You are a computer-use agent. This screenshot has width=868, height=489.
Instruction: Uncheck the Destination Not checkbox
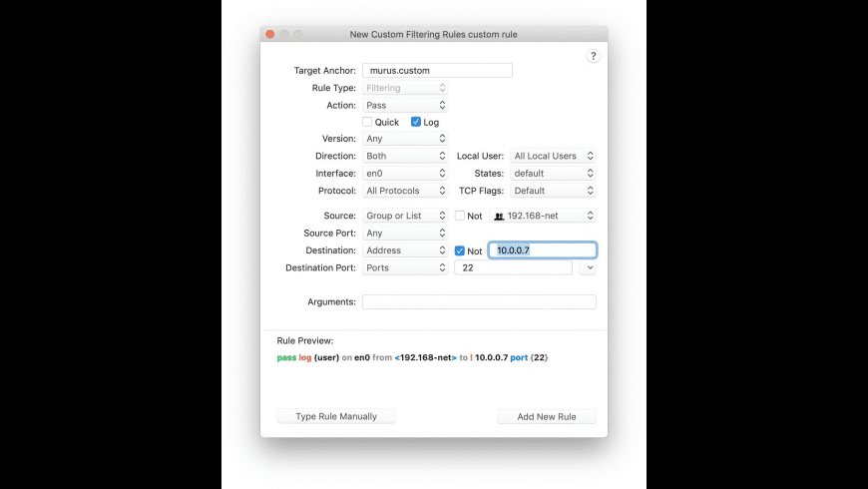pos(460,250)
